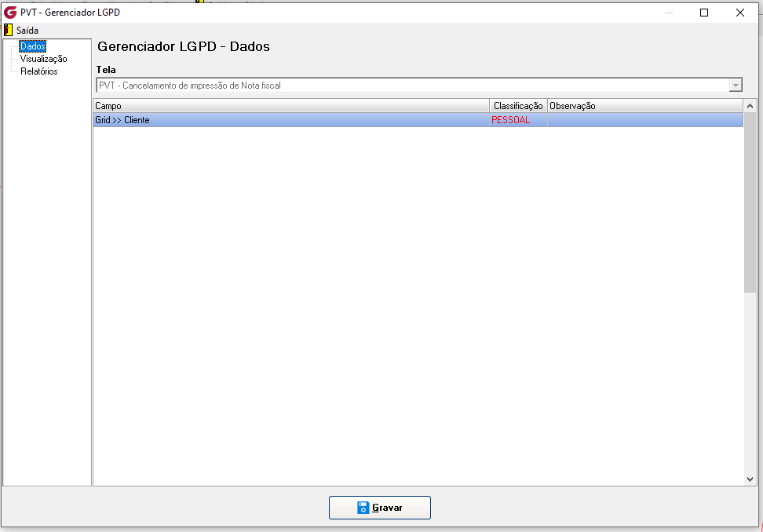This screenshot has width=763, height=532.
Task: Expand the Tela dropdown arrow
Action: tap(736, 86)
